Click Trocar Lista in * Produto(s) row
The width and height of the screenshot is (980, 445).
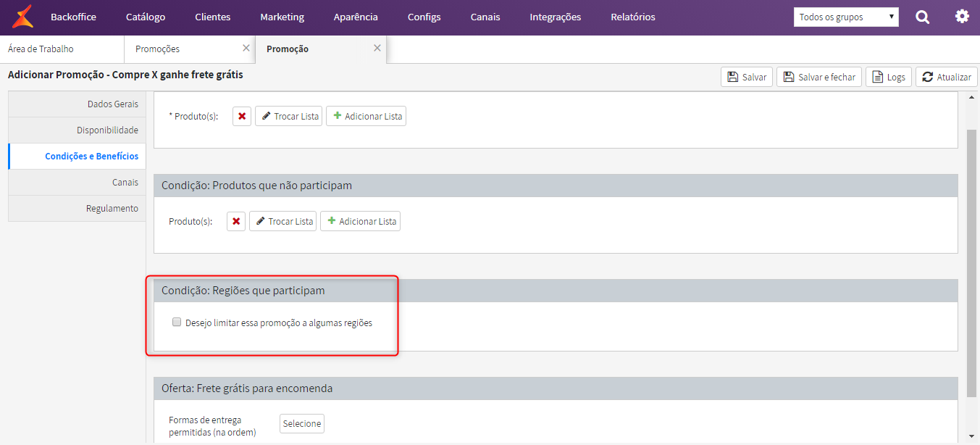289,116
